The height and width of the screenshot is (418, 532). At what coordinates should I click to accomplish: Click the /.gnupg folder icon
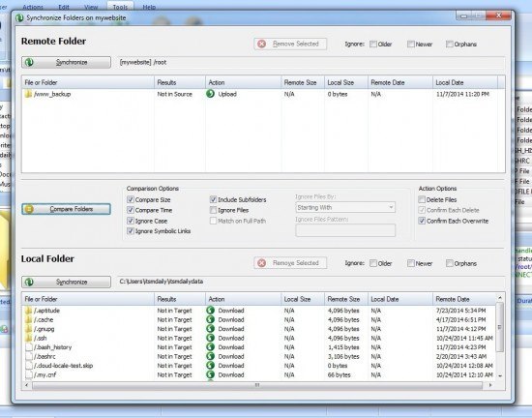click(x=28, y=329)
